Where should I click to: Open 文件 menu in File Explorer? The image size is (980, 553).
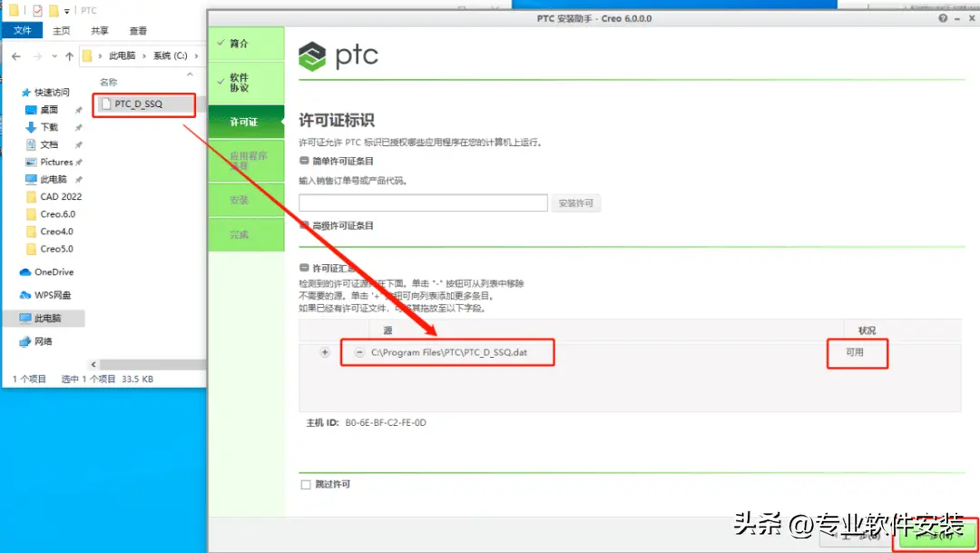23,30
